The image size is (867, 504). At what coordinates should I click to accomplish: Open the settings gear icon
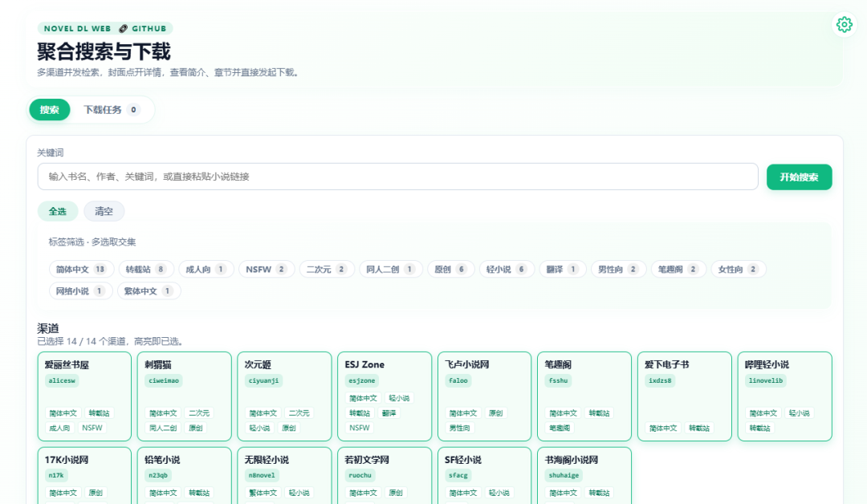(844, 25)
